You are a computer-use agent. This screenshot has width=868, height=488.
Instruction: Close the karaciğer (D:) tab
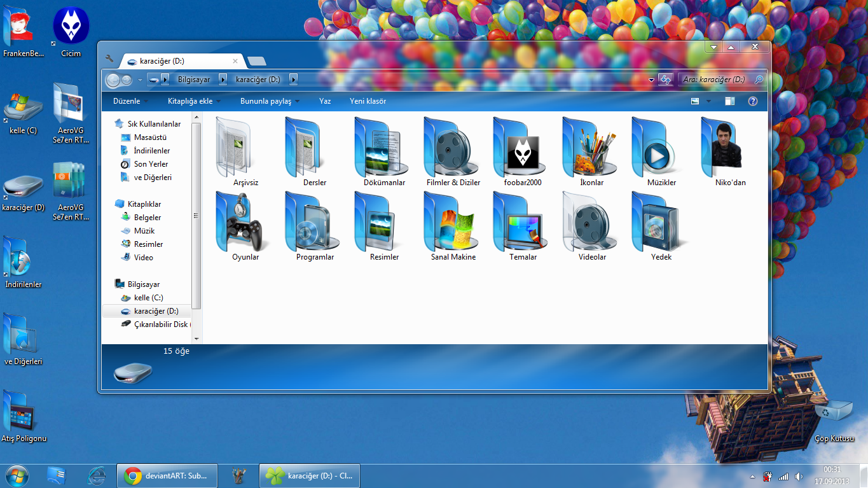(235, 61)
